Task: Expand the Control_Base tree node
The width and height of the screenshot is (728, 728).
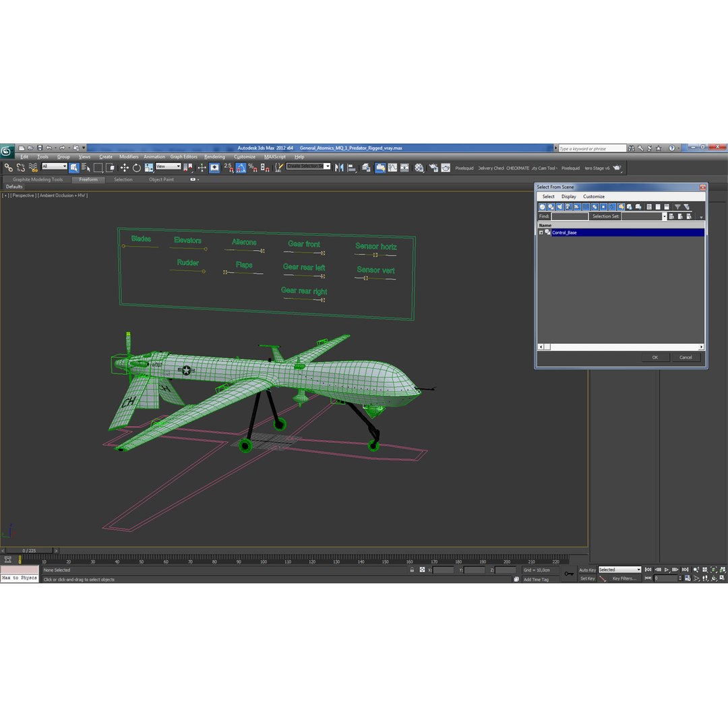Action: tap(541, 233)
